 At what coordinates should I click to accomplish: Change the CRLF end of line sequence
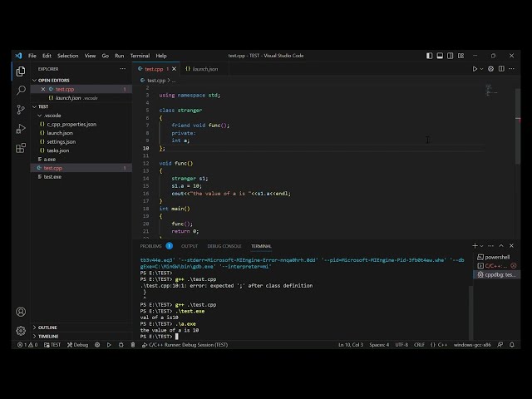419,345
